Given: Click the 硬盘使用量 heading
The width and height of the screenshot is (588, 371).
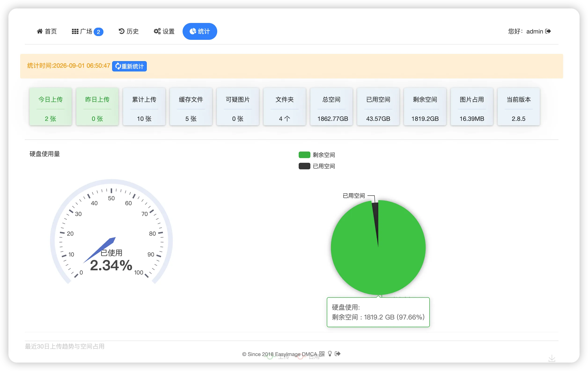Looking at the screenshot, I should (x=45, y=154).
